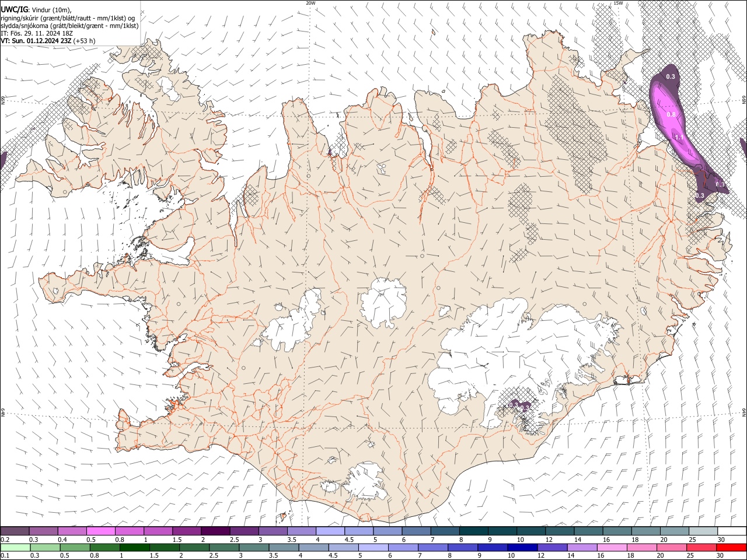Pick the dark purple swatch between 2 and 2.5 in the upper row

215,531
